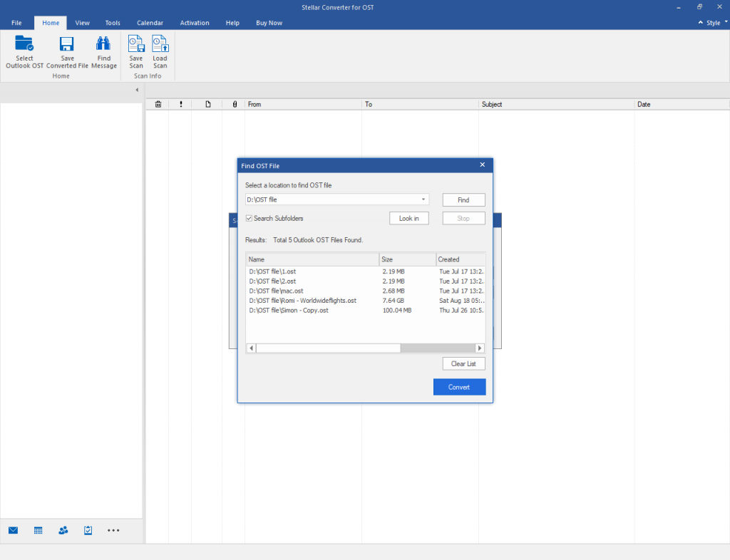Viewport: 730px width, 560px height.
Task: Click the Load Scan icon
Action: point(160,43)
